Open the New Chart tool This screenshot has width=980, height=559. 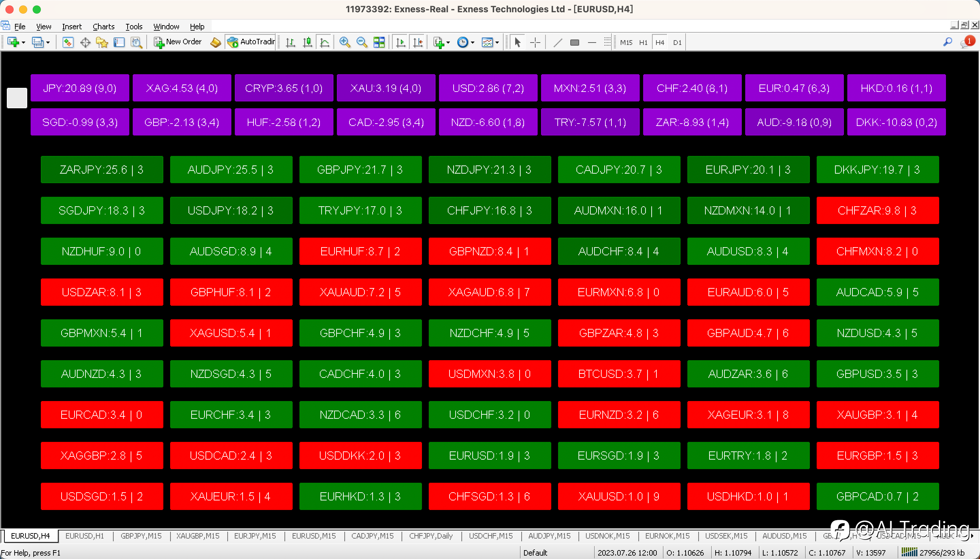[13, 42]
